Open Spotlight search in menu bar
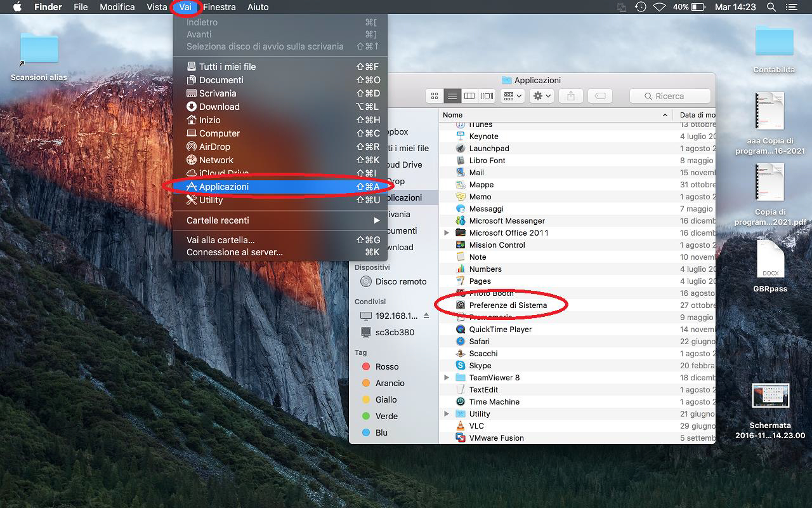Screen dimensions: 812x508 [x=771, y=7]
